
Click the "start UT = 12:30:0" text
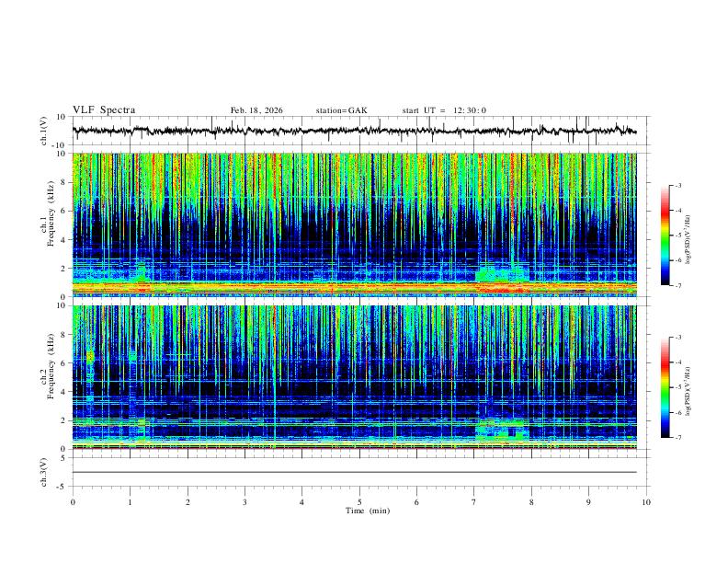coord(444,110)
